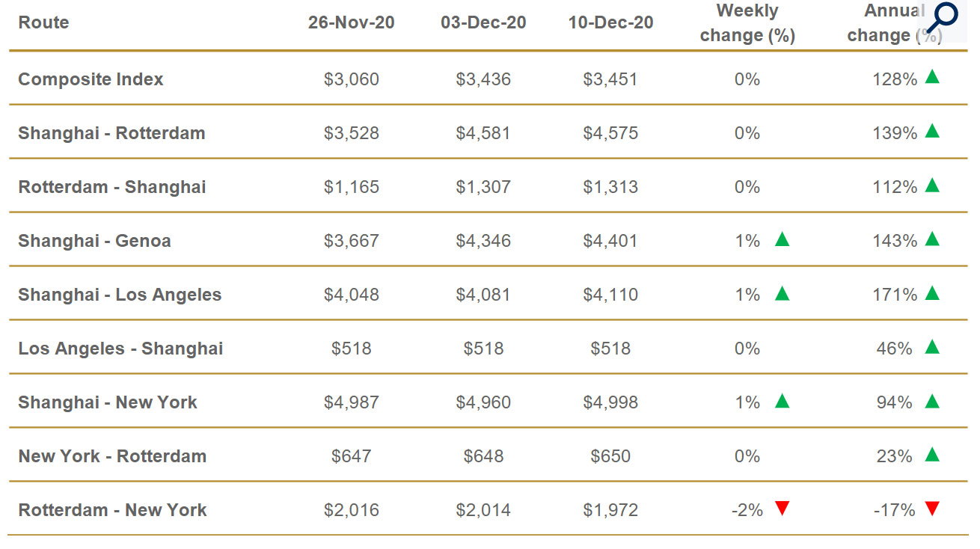980x549 pixels.
Task: Select the Shanghai - Genoa route label
Action: pos(94,241)
